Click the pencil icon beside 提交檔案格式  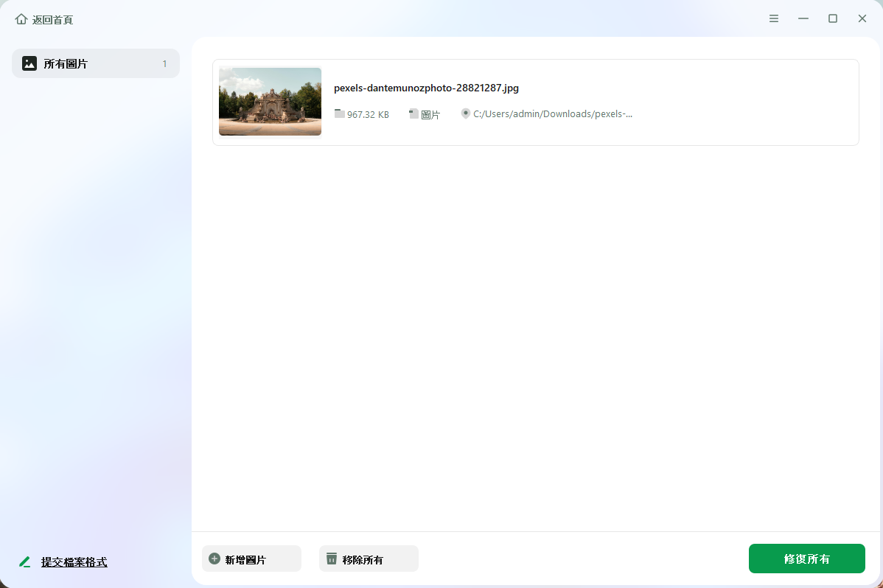25,562
